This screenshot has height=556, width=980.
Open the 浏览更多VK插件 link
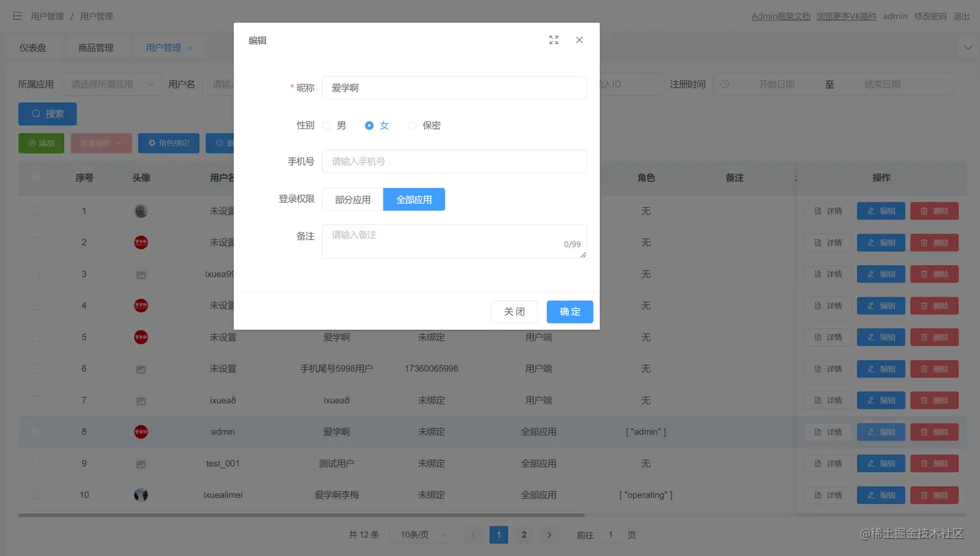tap(846, 16)
